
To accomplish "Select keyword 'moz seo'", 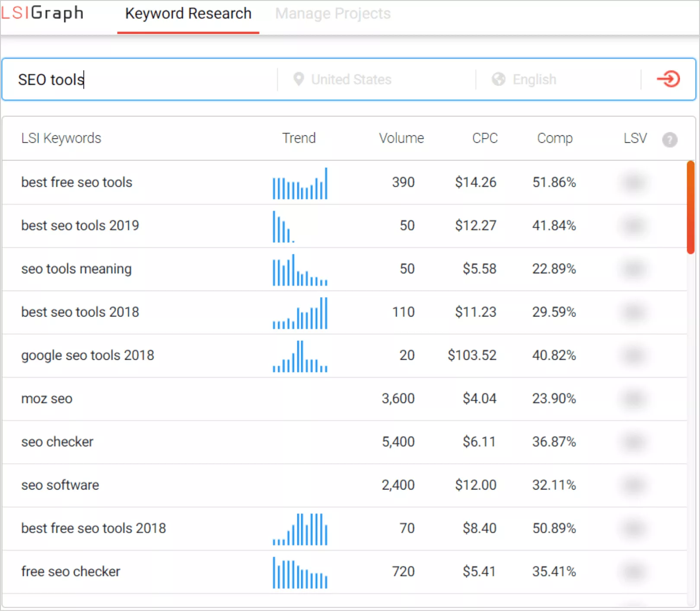I will (x=47, y=398).
